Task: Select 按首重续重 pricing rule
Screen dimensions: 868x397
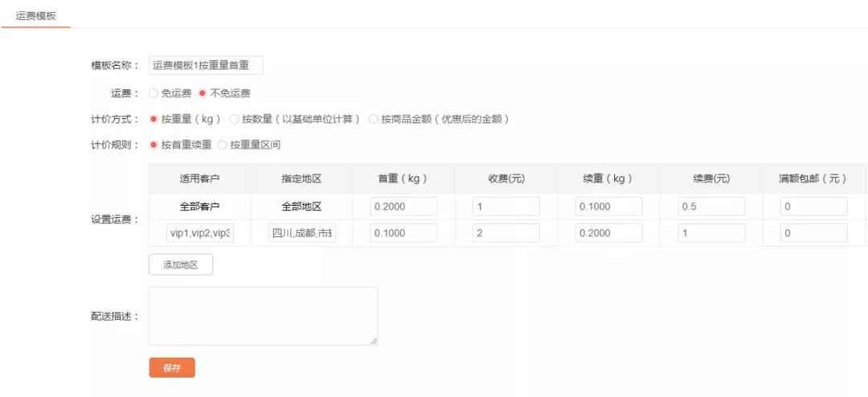Action: 154,145
